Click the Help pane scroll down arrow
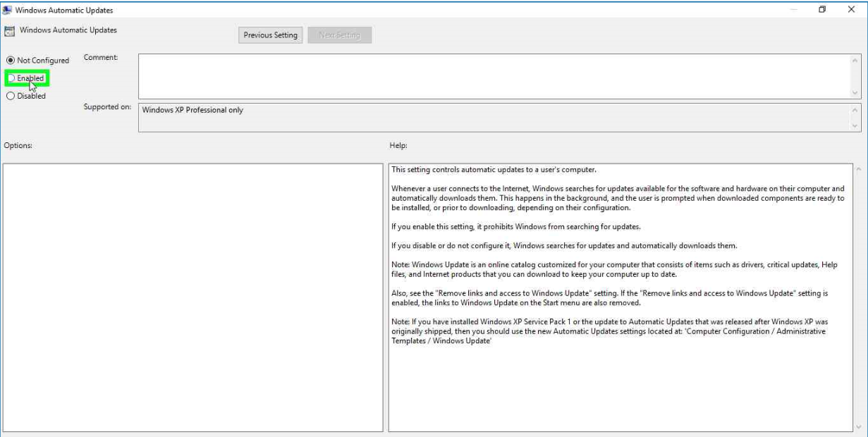 click(858, 426)
